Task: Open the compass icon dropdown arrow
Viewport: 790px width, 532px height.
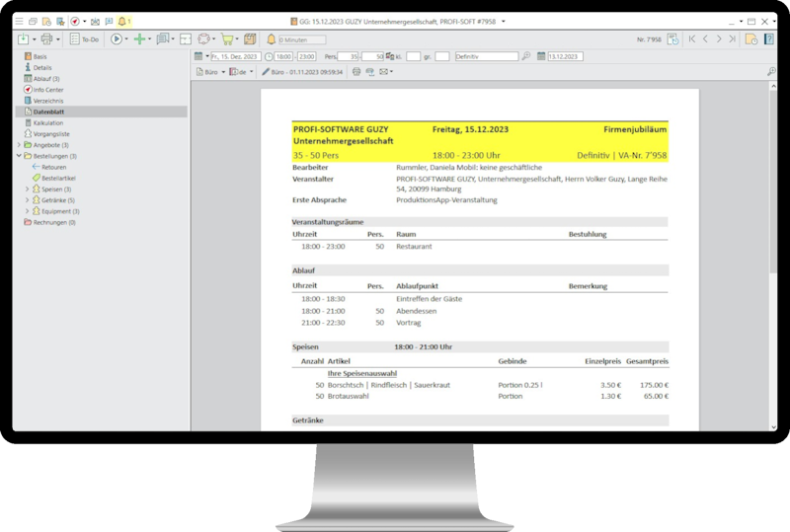Action: pyautogui.click(x=84, y=21)
